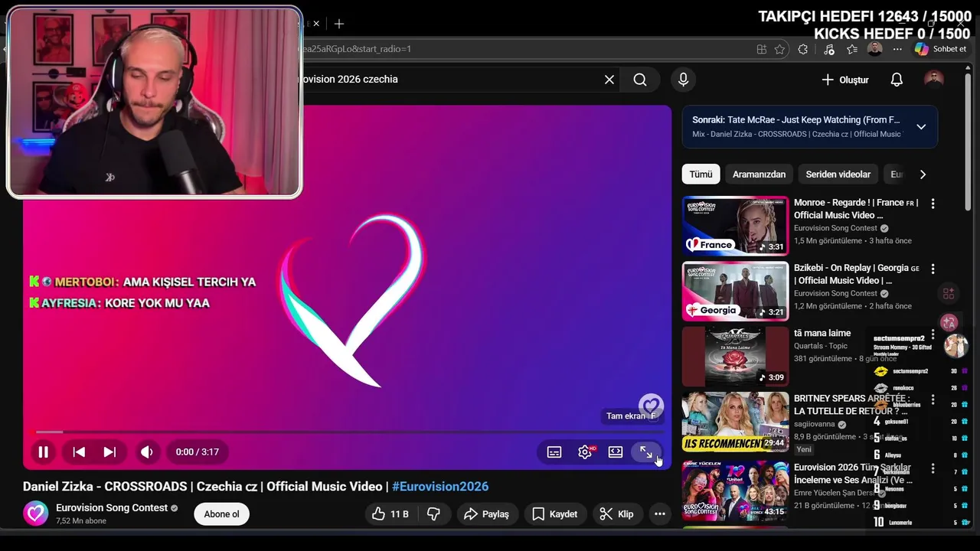Open the #Eurovision2026 hashtag link

pos(440,487)
